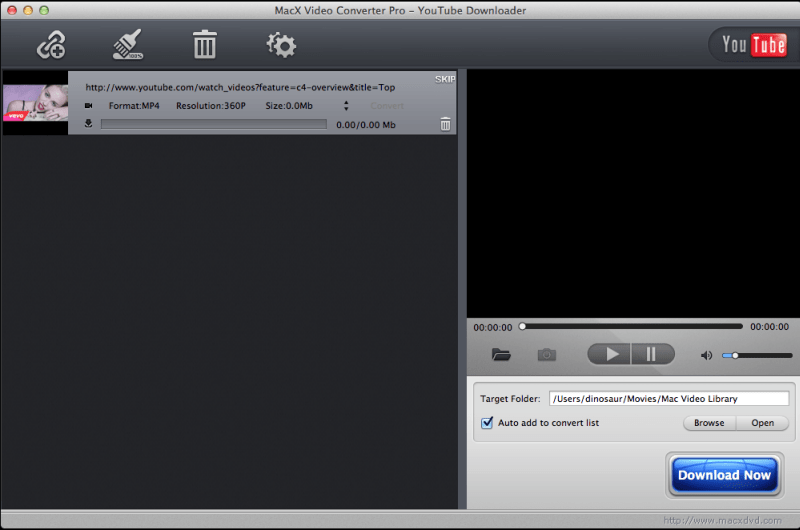
Task: Zoom the window with the green button
Action: point(44,10)
